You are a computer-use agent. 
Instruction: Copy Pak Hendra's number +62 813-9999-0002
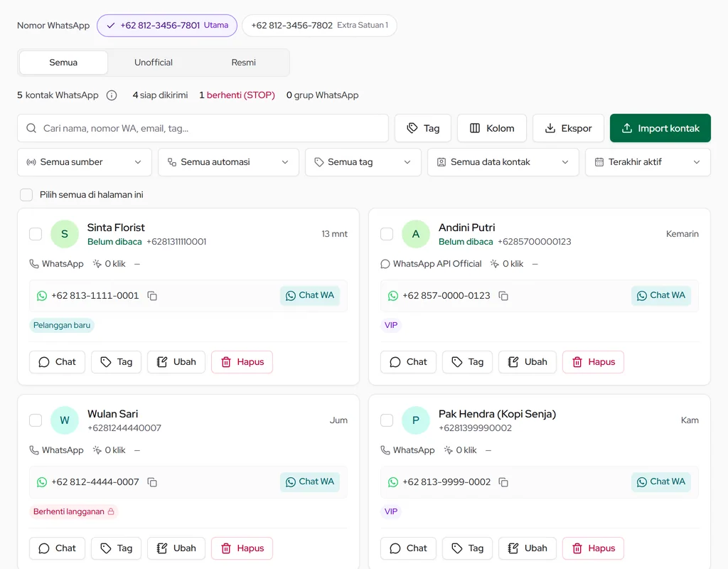click(x=503, y=482)
